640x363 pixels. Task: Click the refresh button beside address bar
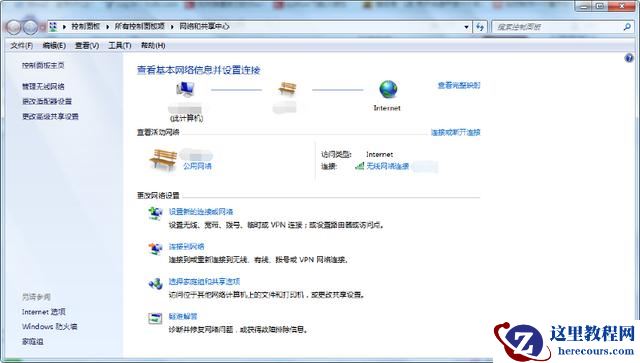click(480, 27)
